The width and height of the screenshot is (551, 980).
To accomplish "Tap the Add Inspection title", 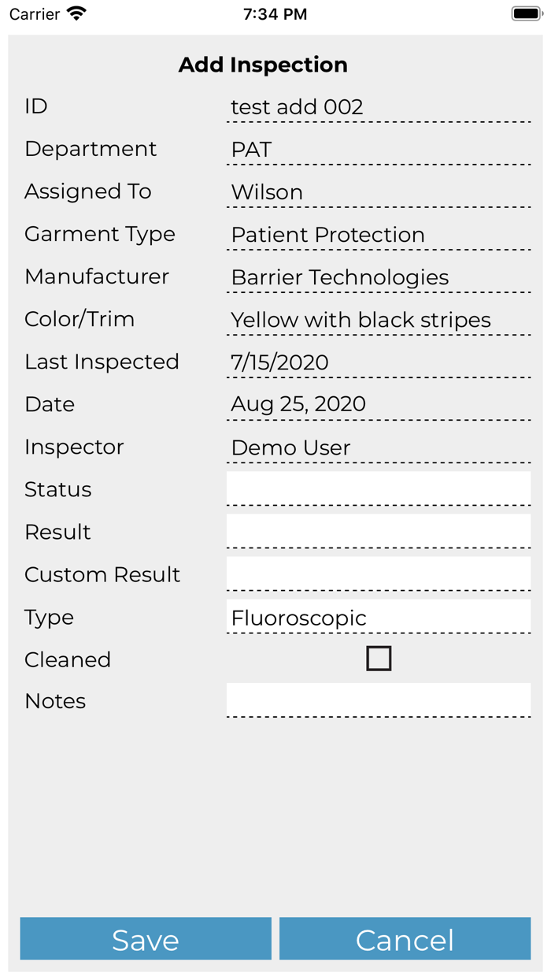I will click(263, 65).
